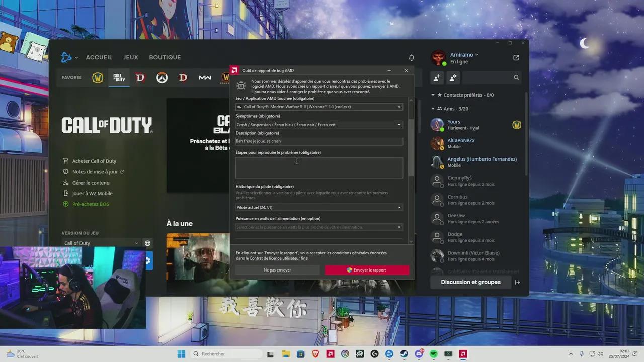Go to the ACCUEIL tab
Screen dimensions: 644x362
point(99,57)
